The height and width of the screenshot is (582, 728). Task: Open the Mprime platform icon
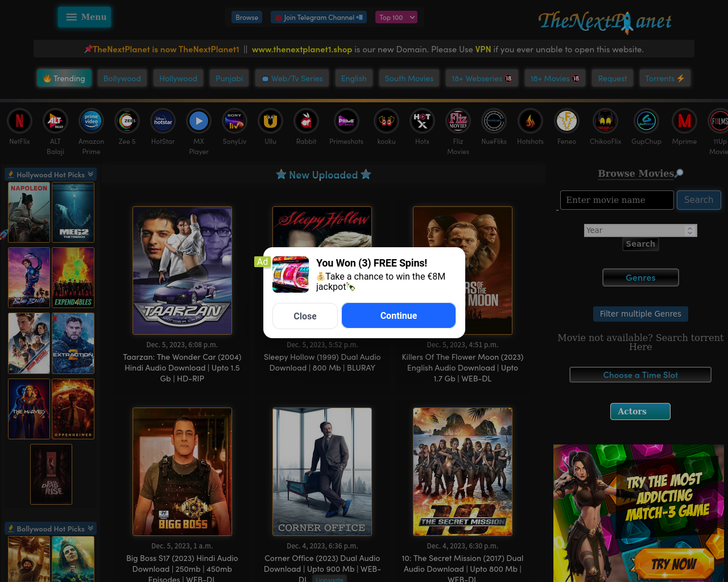pyautogui.click(x=684, y=120)
